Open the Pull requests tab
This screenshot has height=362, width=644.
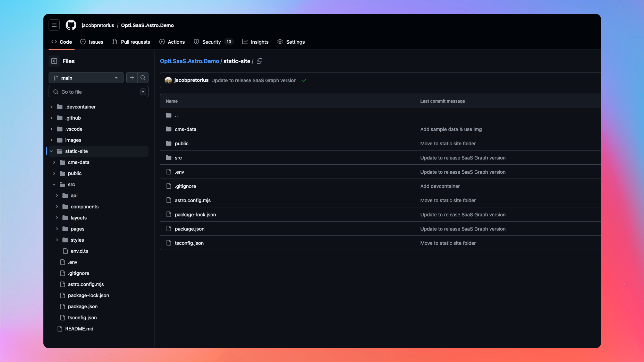point(131,42)
